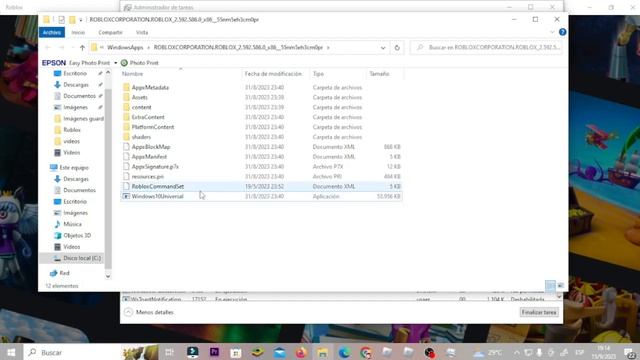Viewport: 640px width, 360px height.
Task: Open the address bar history dropdown
Action: (383, 48)
